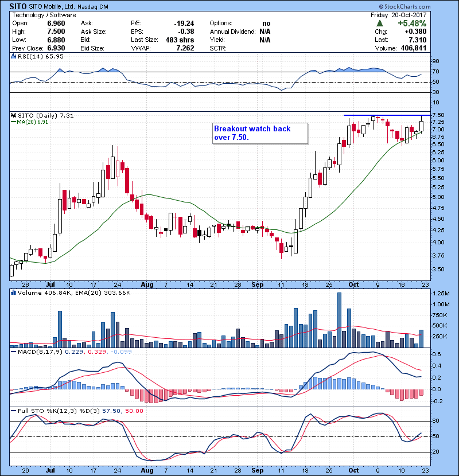The image size is (459, 476).
Task: Click the Open value 6.960
Action: click(56, 24)
